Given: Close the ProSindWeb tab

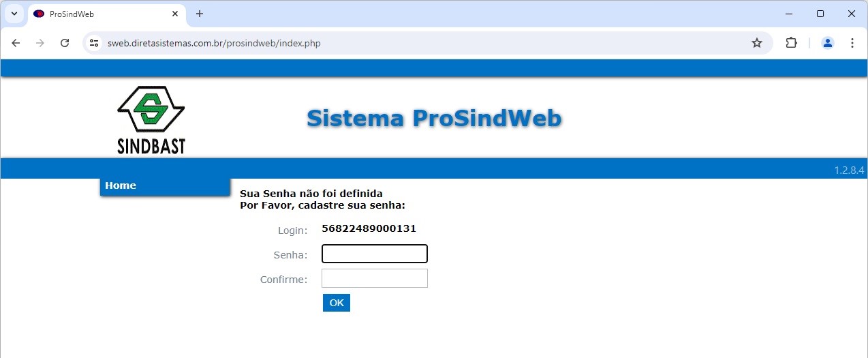Looking at the screenshot, I should point(175,14).
